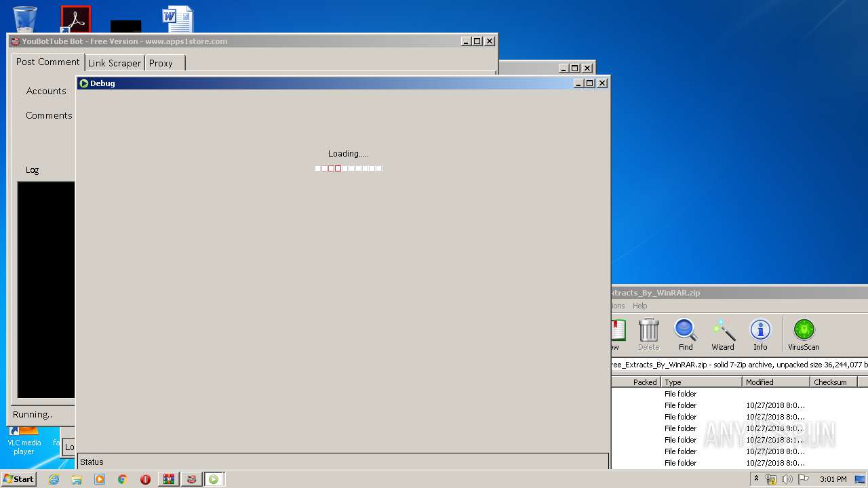Maximize the Debug window
Screen dimensions: 868x488
point(589,83)
